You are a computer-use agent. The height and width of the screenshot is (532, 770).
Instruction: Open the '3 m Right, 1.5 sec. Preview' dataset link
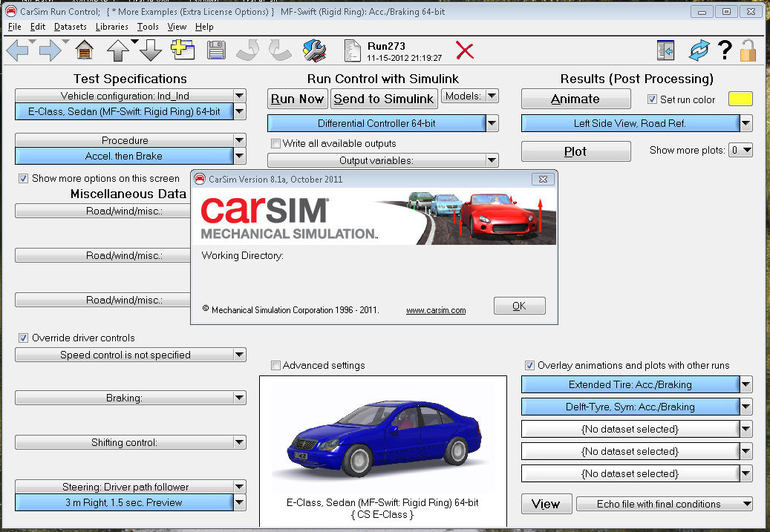tap(124, 502)
